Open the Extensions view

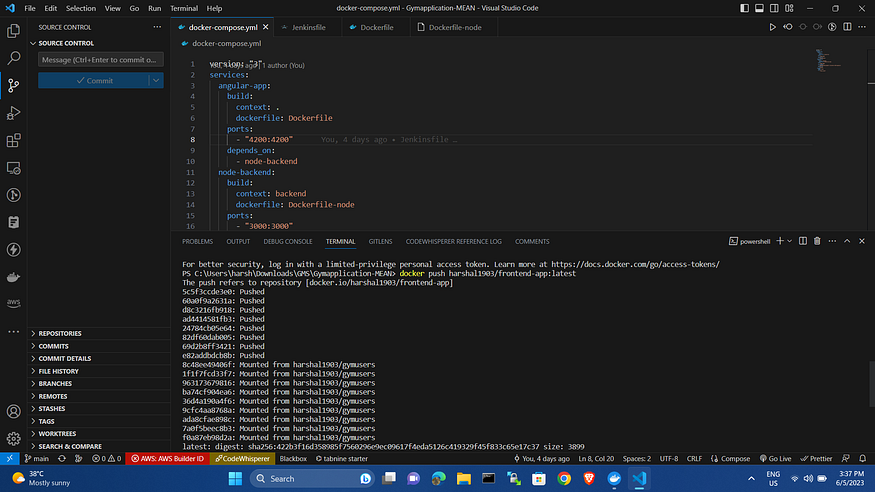[13, 140]
